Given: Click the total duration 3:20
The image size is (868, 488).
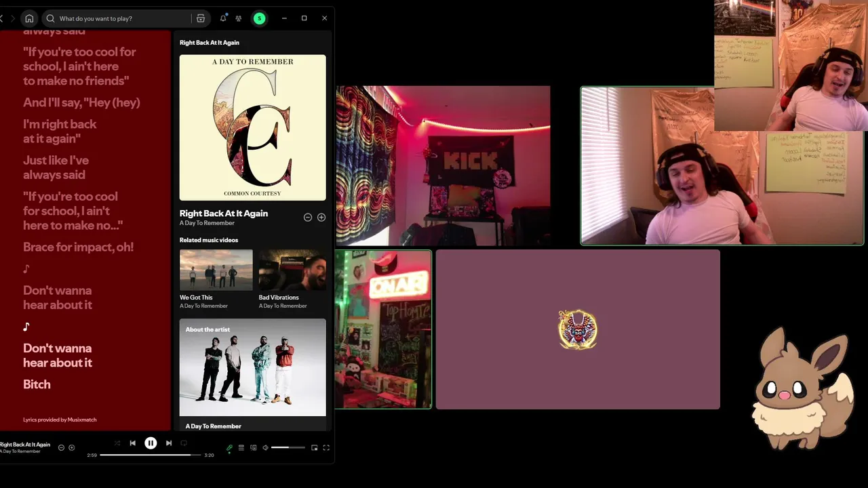Looking at the screenshot, I should 209,455.
